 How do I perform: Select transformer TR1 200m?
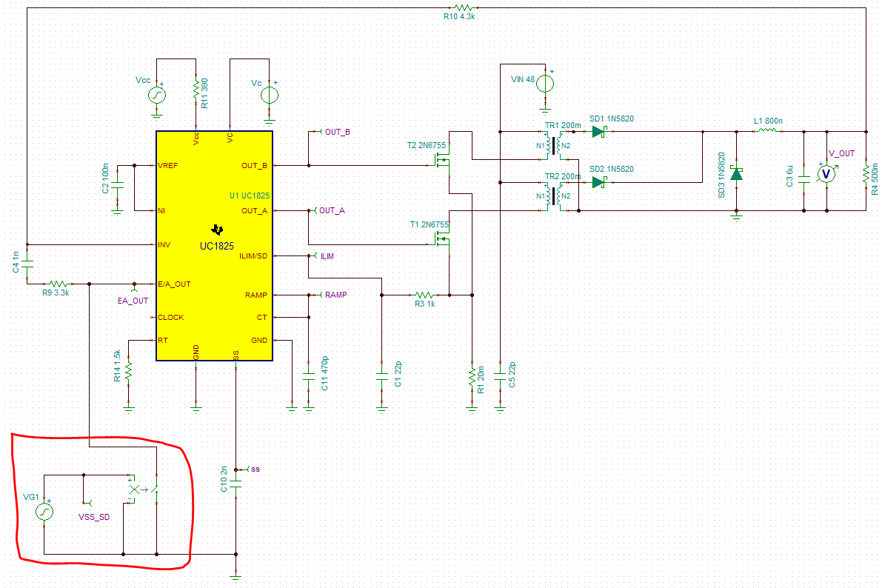(x=553, y=145)
